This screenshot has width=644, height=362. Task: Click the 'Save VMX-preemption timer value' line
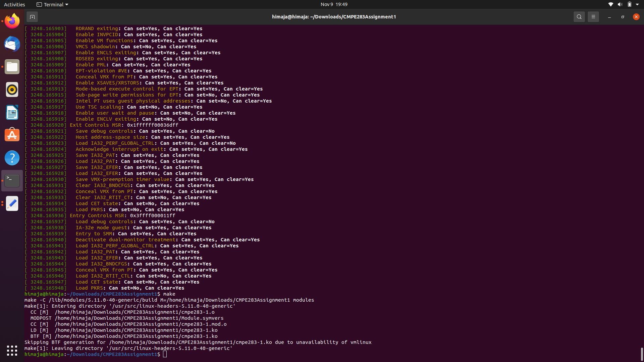coord(139,179)
